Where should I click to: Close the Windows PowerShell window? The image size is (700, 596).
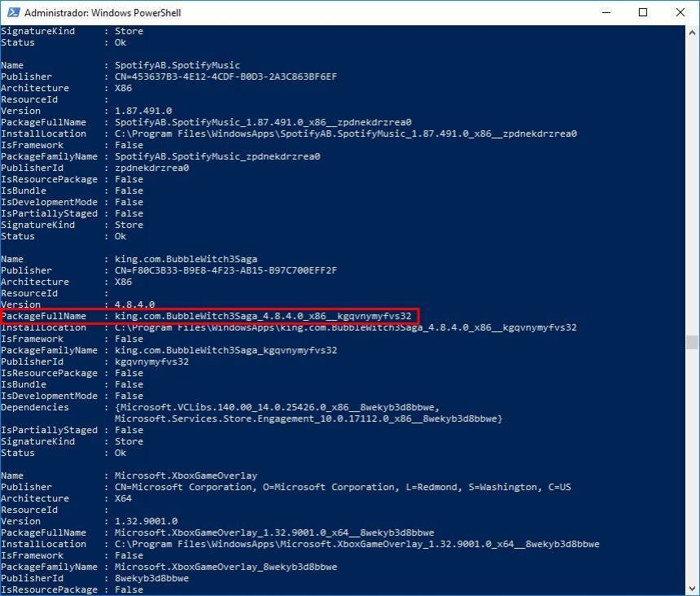coord(680,12)
